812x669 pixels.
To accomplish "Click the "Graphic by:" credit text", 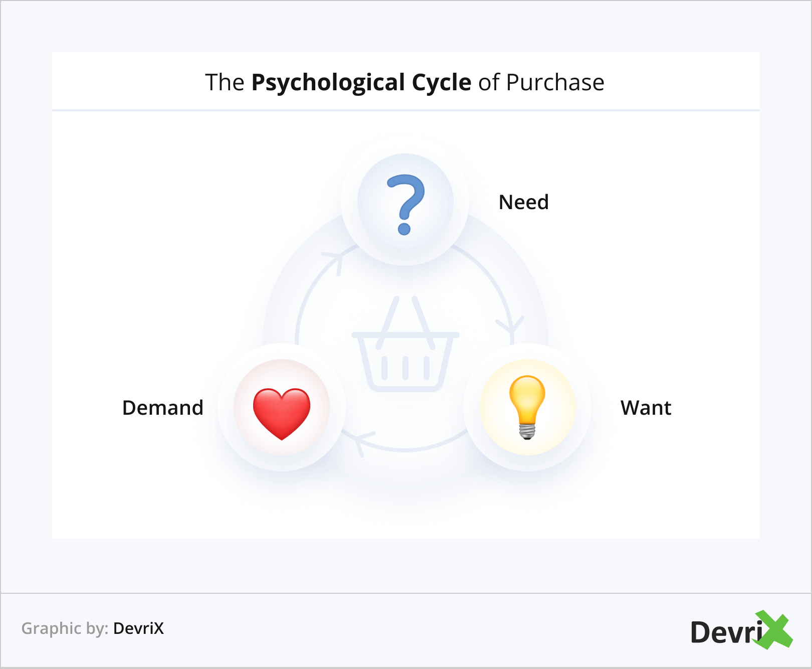I will click(65, 628).
